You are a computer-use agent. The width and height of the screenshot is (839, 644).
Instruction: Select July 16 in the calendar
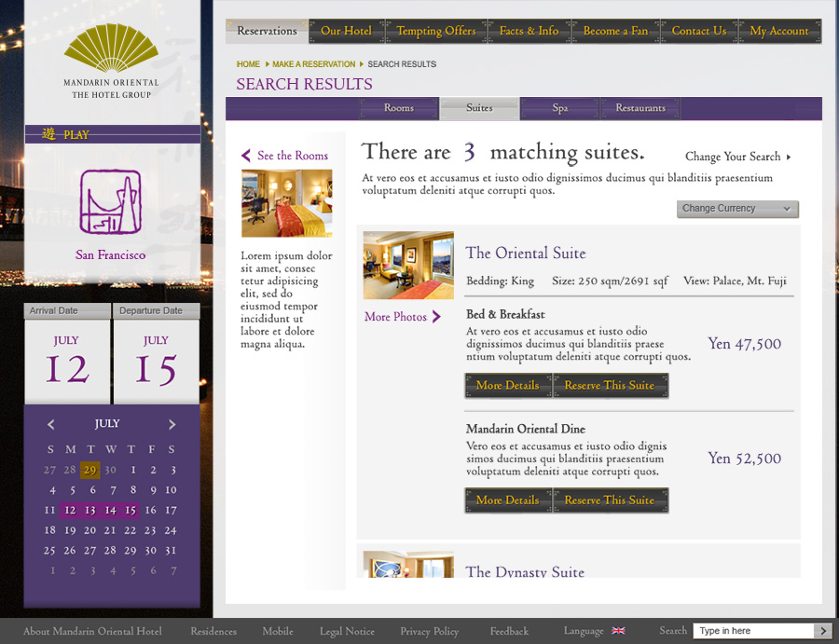click(151, 511)
